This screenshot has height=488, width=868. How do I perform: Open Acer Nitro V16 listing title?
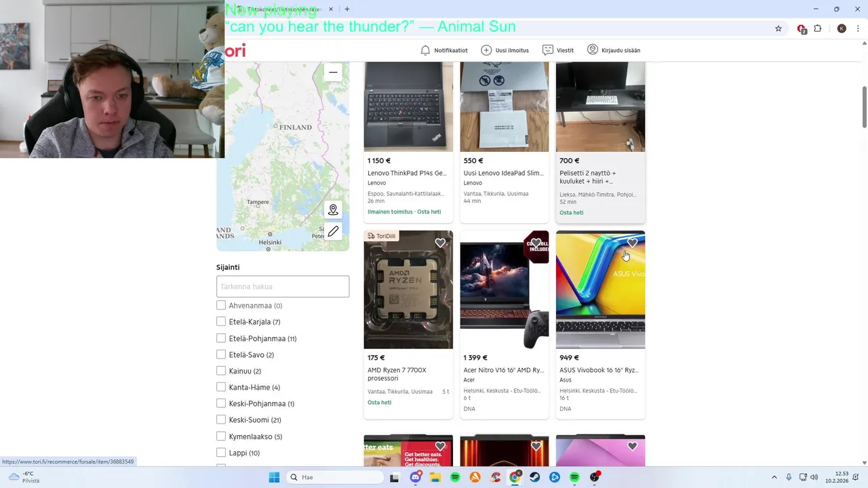[503, 370]
